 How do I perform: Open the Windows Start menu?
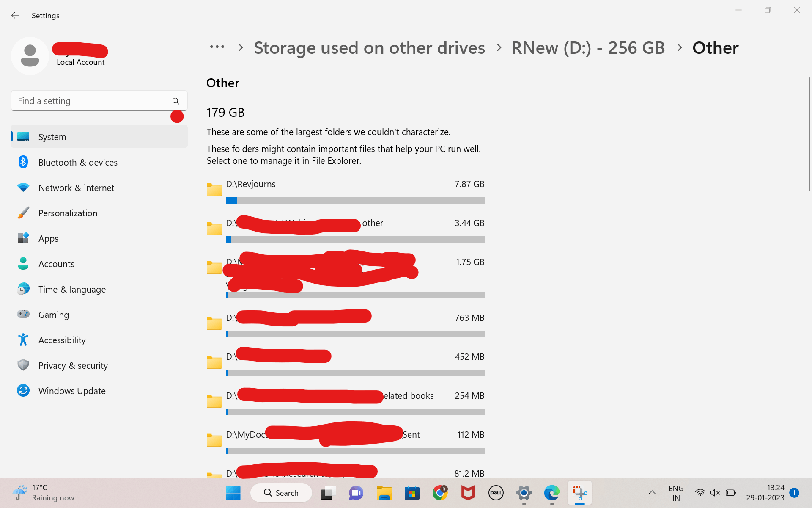click(233, 493)
